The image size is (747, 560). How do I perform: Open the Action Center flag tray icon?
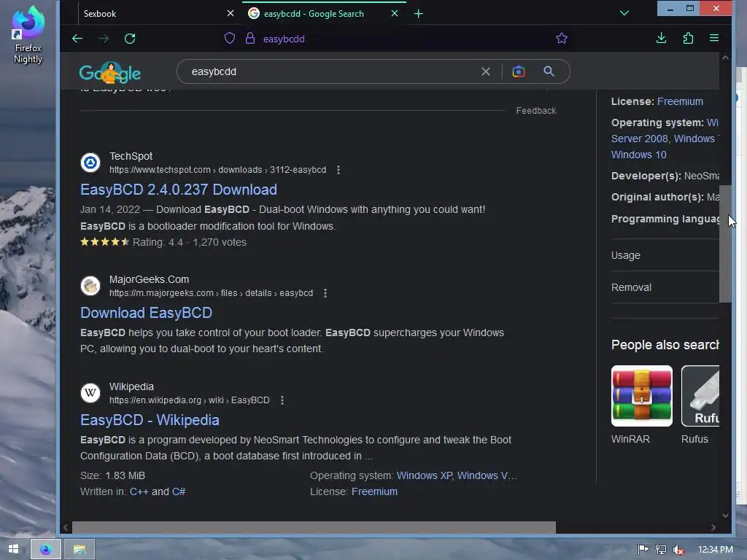643,550
